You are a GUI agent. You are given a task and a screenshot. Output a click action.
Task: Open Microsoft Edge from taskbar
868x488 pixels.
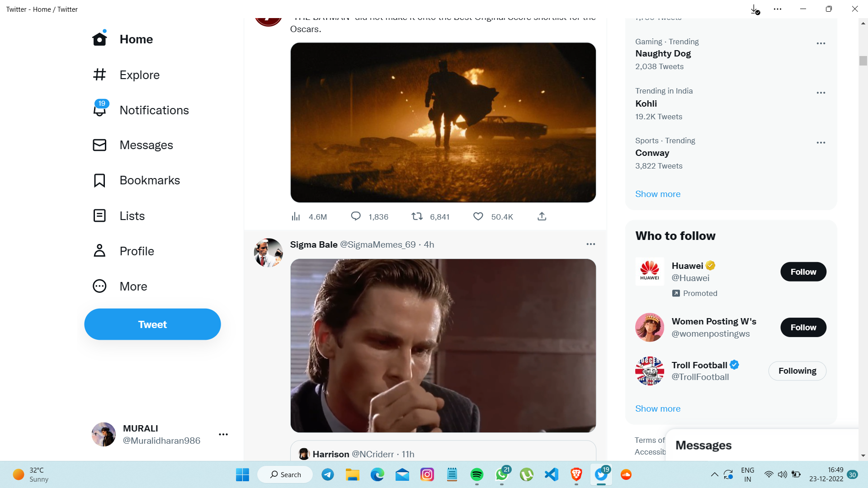377,474
